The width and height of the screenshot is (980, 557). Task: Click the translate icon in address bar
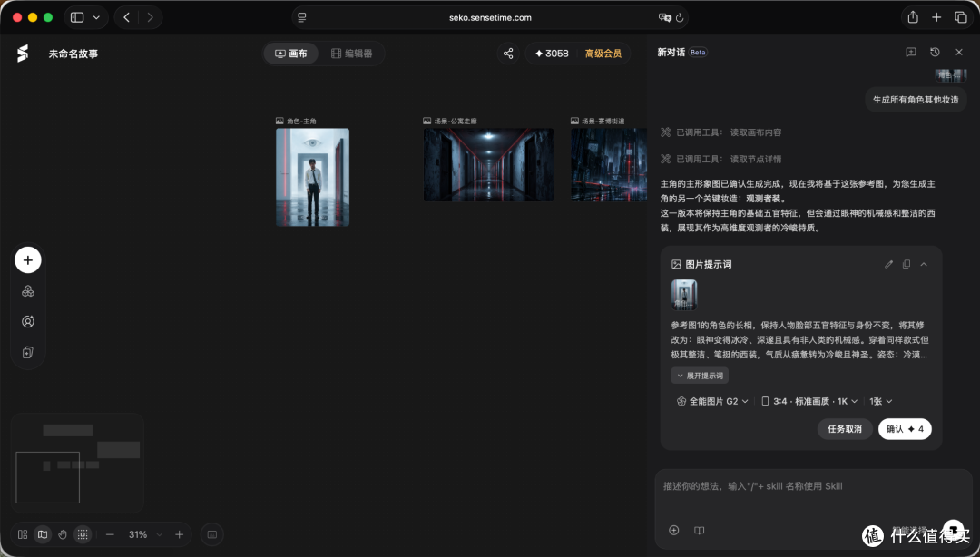(664, 17)
